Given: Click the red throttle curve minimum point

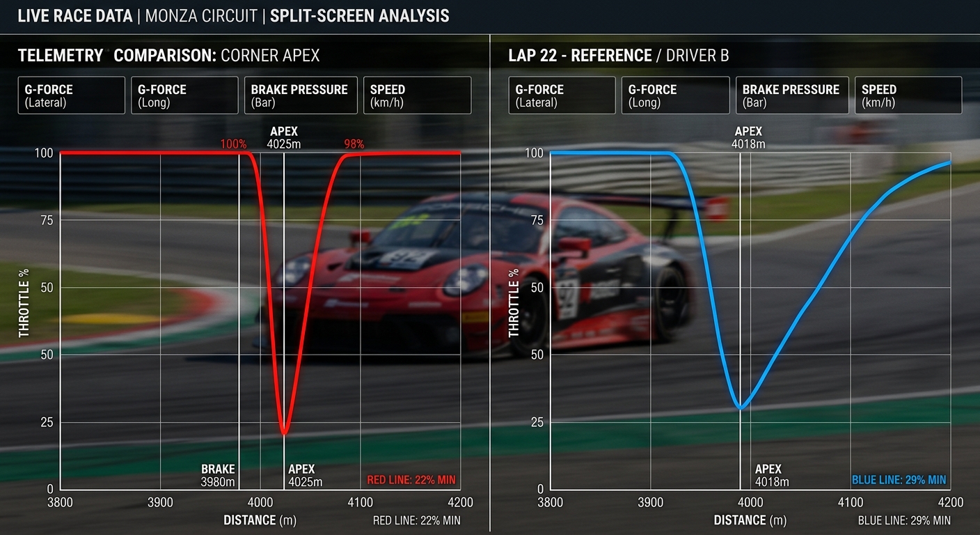Looking at the screenshot, I should pos(284,434).
